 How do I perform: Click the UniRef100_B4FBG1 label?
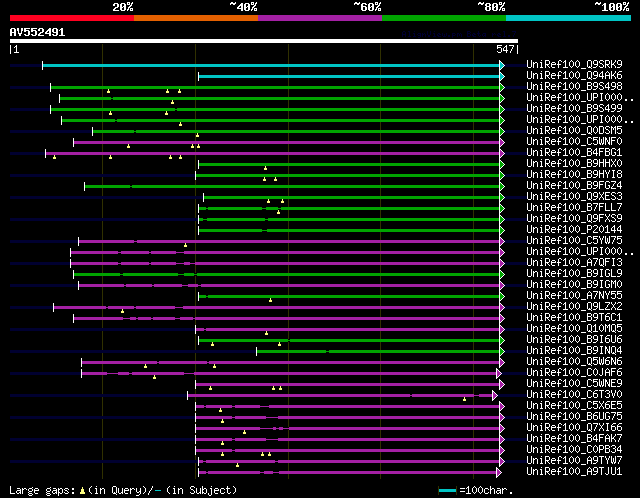574,153
